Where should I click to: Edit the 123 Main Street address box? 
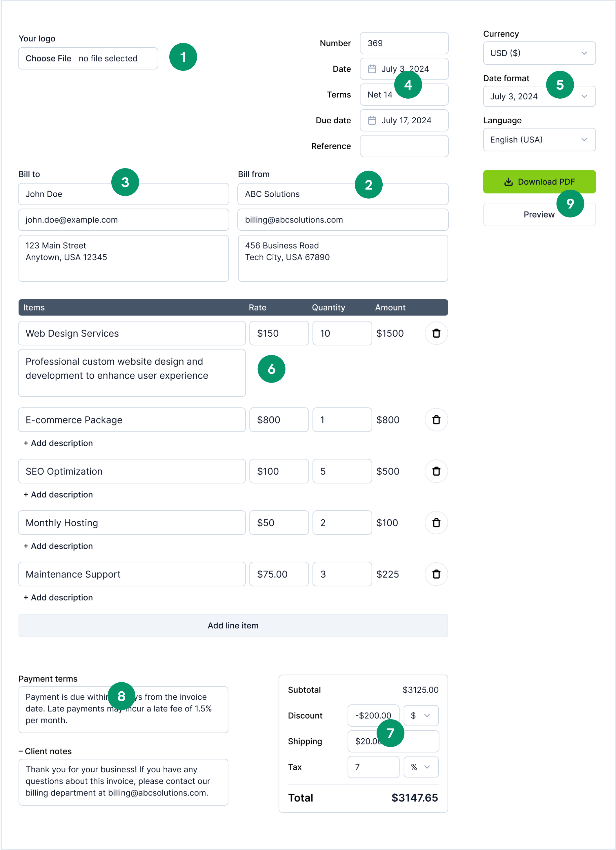pyautogui.click(x=124, y=258)
